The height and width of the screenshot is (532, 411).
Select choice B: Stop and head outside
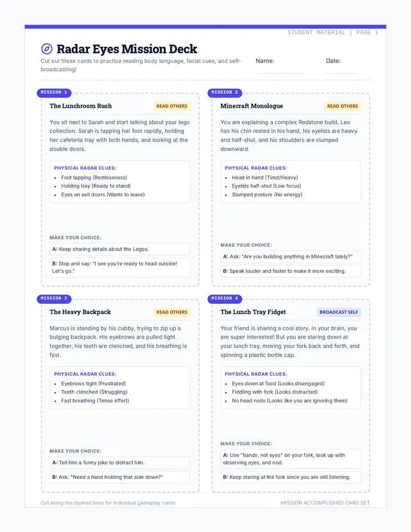click(120, 267)
